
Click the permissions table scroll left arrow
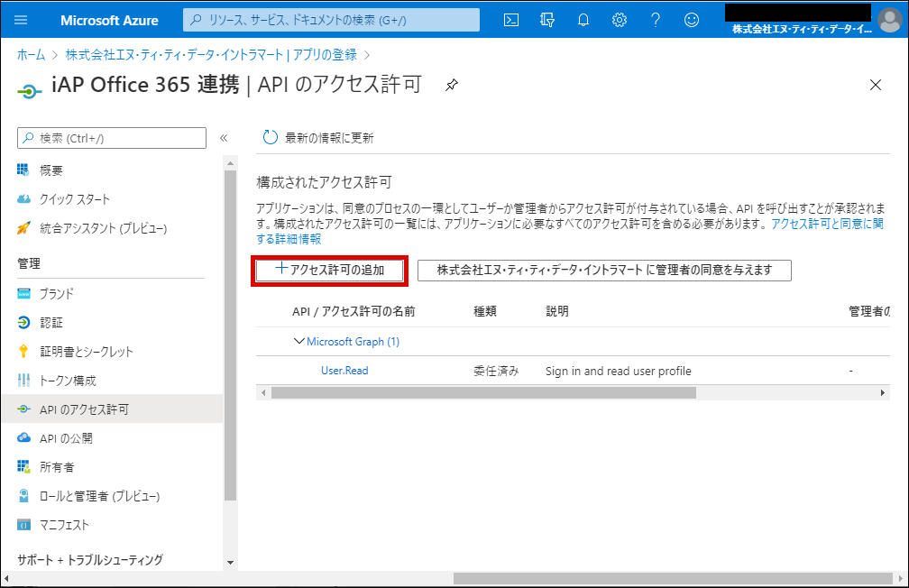(263, 392)
